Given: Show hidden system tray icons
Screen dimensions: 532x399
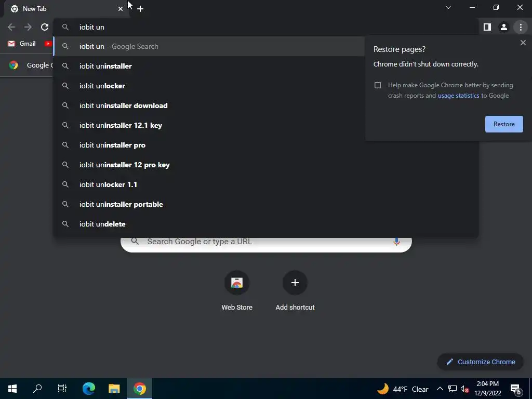Looking at the screenshot, I should tap(440, 389).
